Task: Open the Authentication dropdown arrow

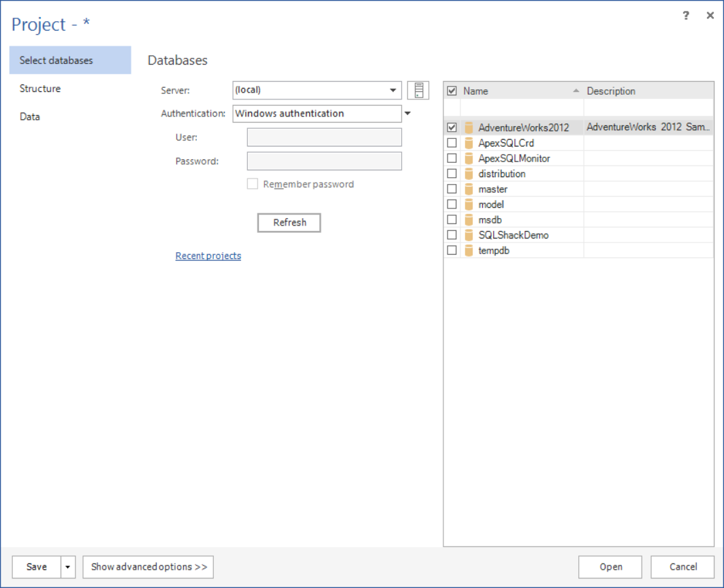Action: (408, 114)
